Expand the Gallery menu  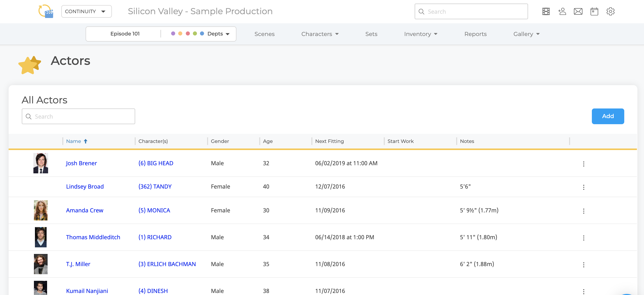pyautogui.click(x=527, y=34)
